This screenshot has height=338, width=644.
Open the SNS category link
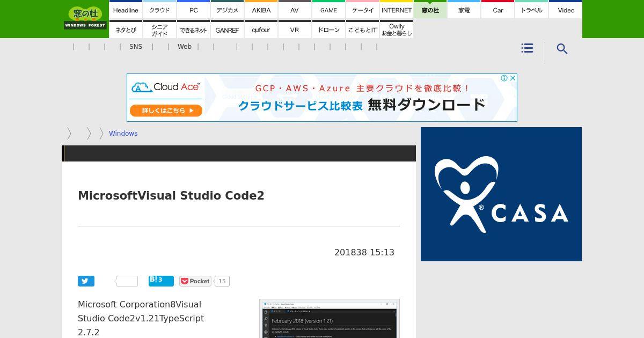pos(136,47)
